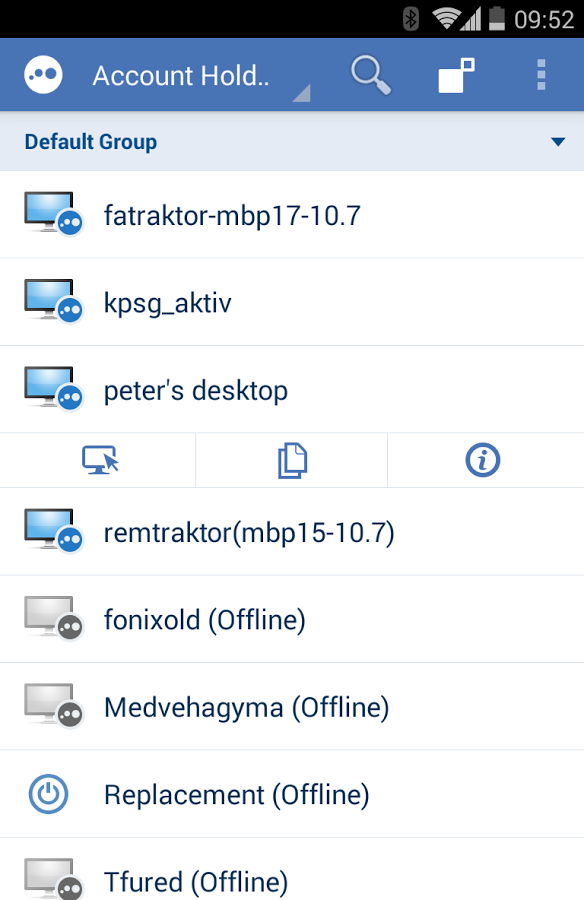
Task: Open search with the magnifier icon
Action: (x=371, y=75)
